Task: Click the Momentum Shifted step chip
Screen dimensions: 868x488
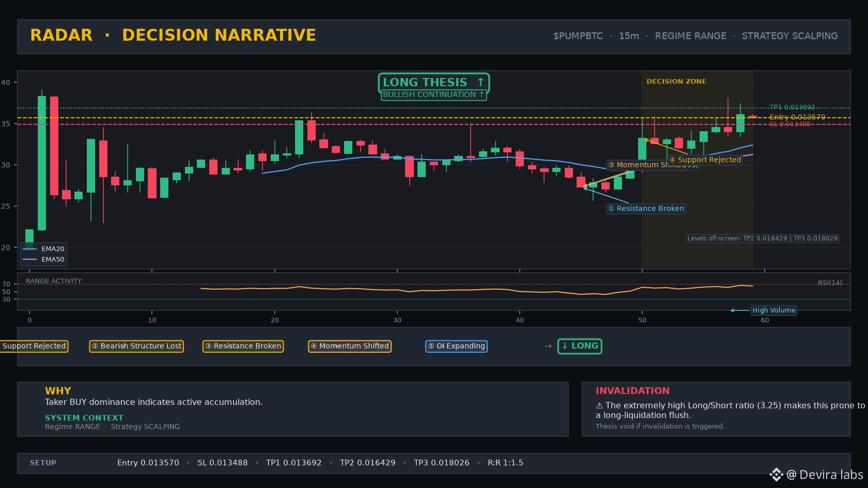Action: pyautogui.click(x=350, y=346)
